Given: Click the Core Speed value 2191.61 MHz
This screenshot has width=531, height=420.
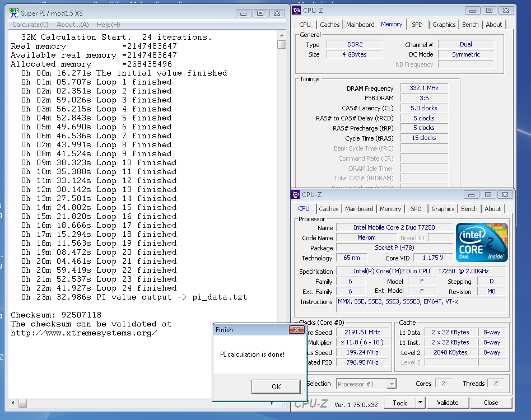Looking at the screenshot, I should pos(362,332).
